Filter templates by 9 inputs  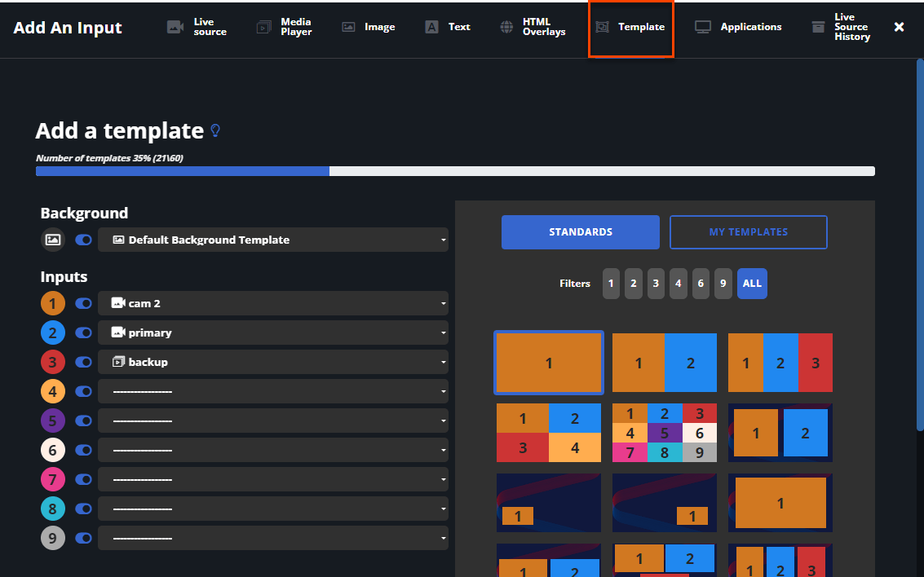[723, 283]
